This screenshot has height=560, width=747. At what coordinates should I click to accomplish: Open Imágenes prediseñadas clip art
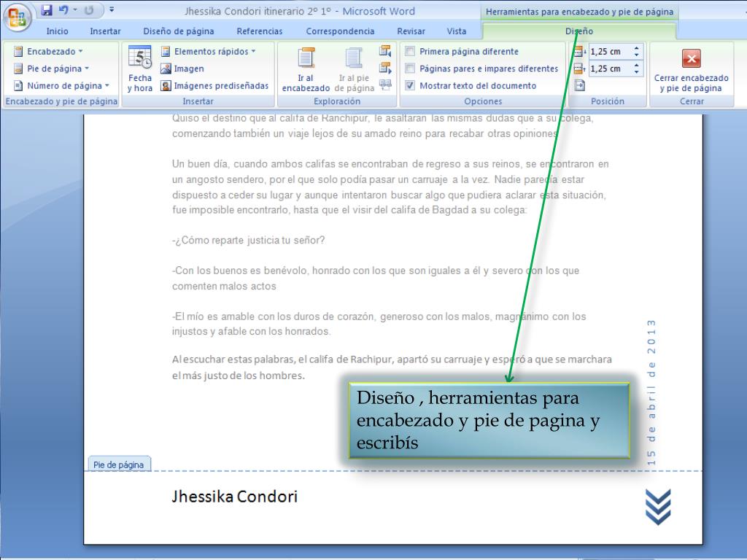[214, 86]
